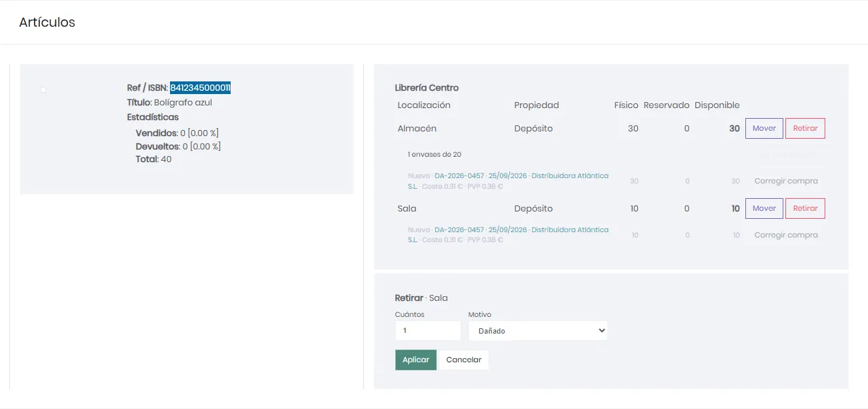Click the Reservado column header
Image resolution: width=868 pixels, height=409 pixels.
click(667, 105)
